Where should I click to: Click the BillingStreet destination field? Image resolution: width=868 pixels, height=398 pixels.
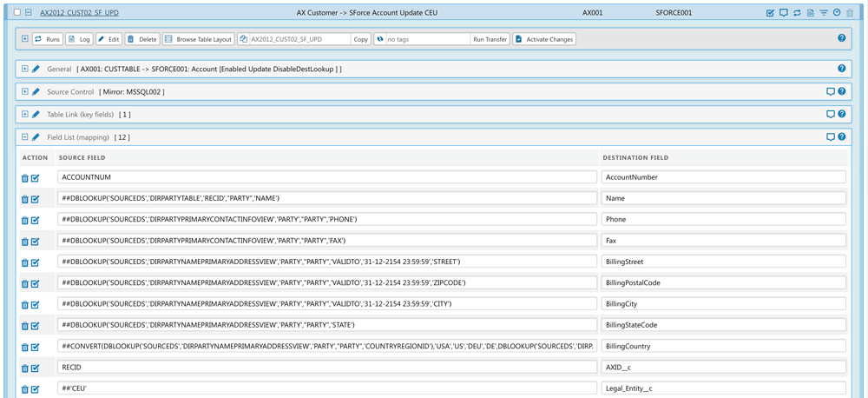point(723,262)
